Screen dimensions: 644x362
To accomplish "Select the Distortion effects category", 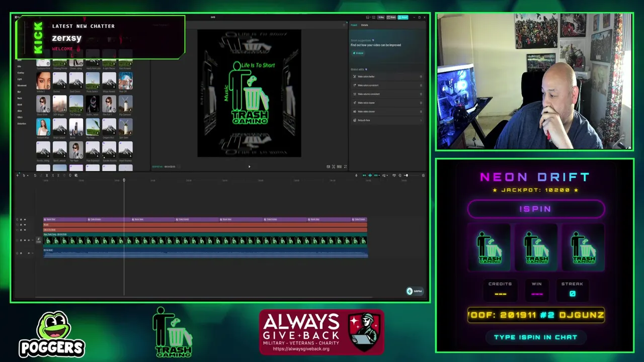I will pyautogui.click(x=22, y=124).
